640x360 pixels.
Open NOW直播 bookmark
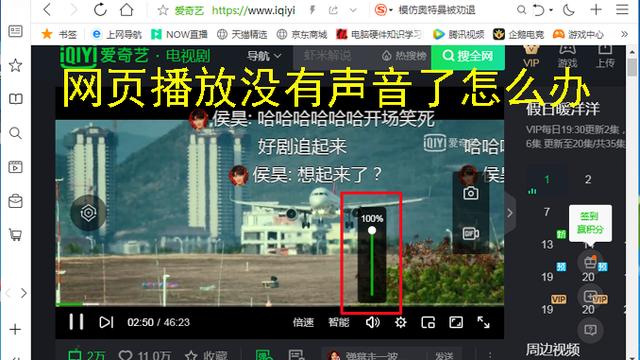point(179,34)
